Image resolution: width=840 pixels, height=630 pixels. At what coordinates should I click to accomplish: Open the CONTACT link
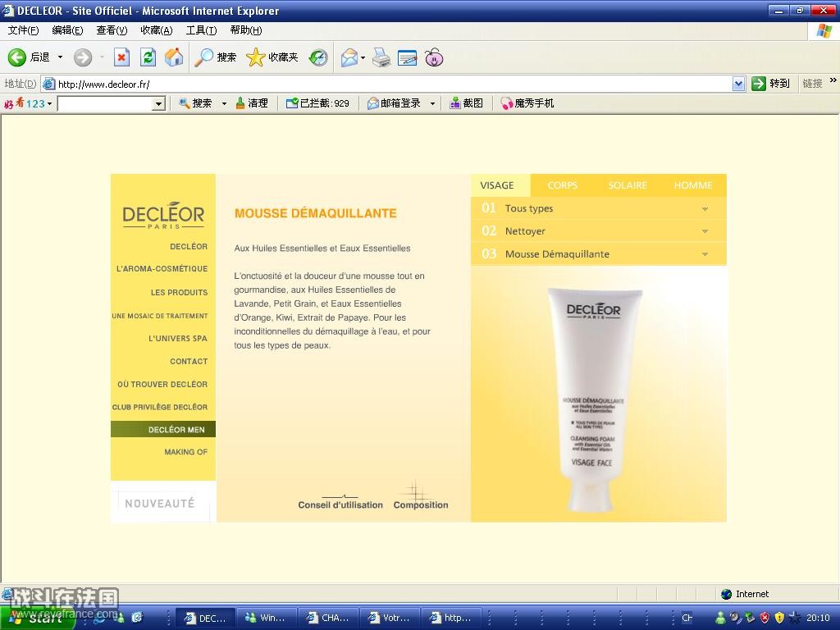189,362
